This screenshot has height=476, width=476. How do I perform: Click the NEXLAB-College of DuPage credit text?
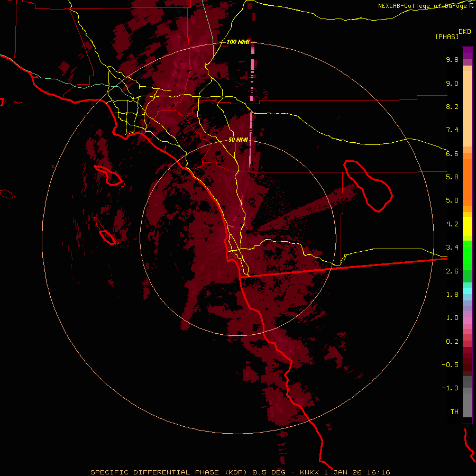click(425, 6)
